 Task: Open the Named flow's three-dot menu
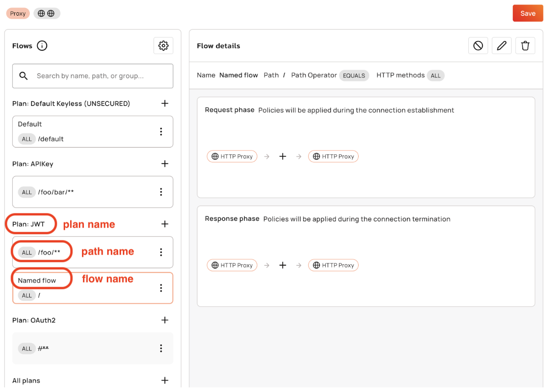tap(161, 288)
